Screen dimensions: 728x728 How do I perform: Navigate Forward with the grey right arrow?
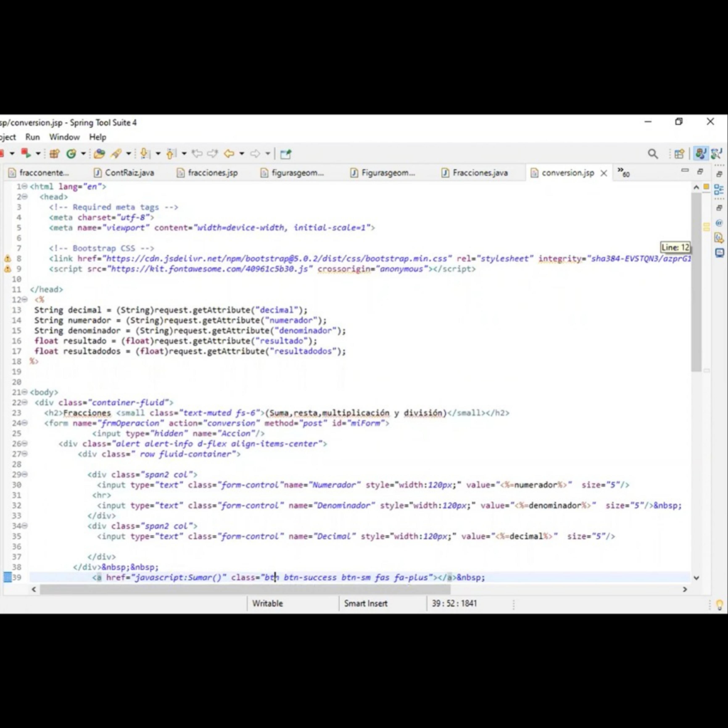pyautogui.click(x=256, y=154)
